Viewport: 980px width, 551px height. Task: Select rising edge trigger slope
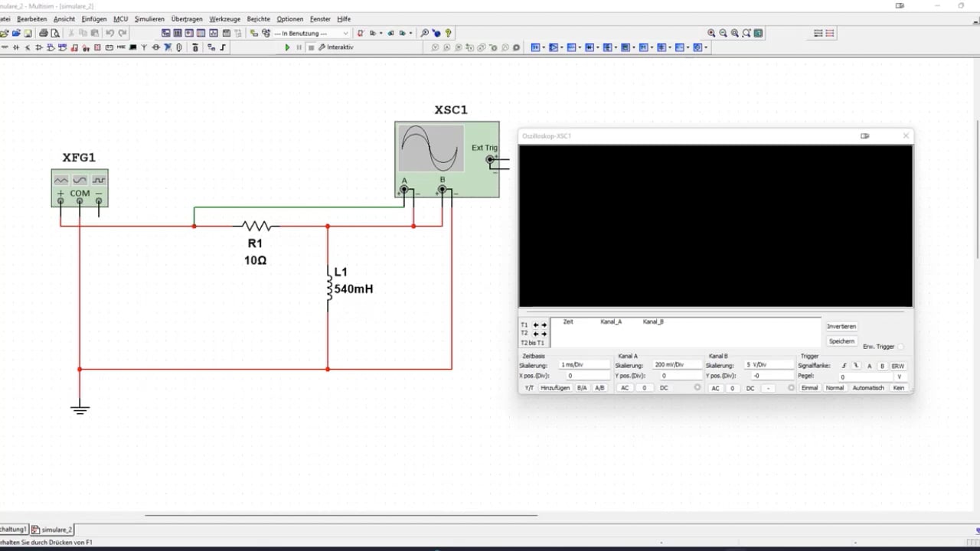pos(844,366)
